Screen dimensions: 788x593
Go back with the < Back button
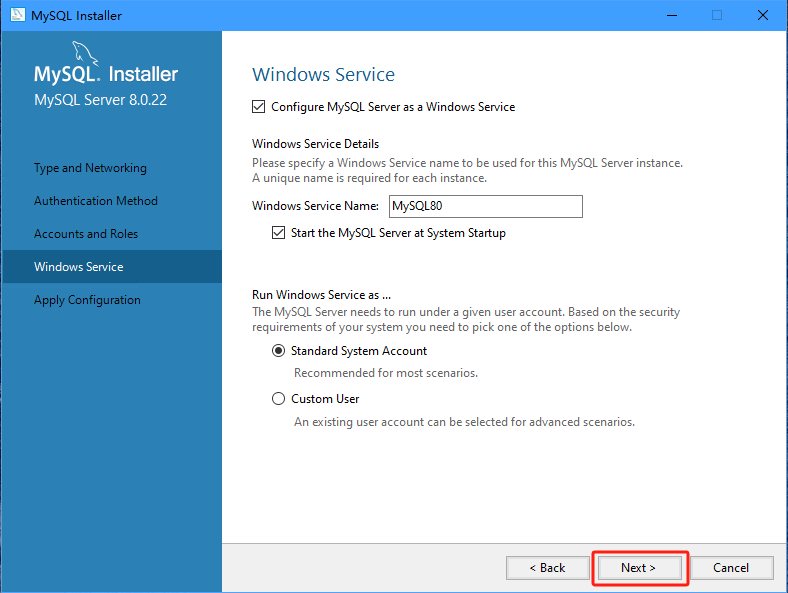click(x=548, y=568)
